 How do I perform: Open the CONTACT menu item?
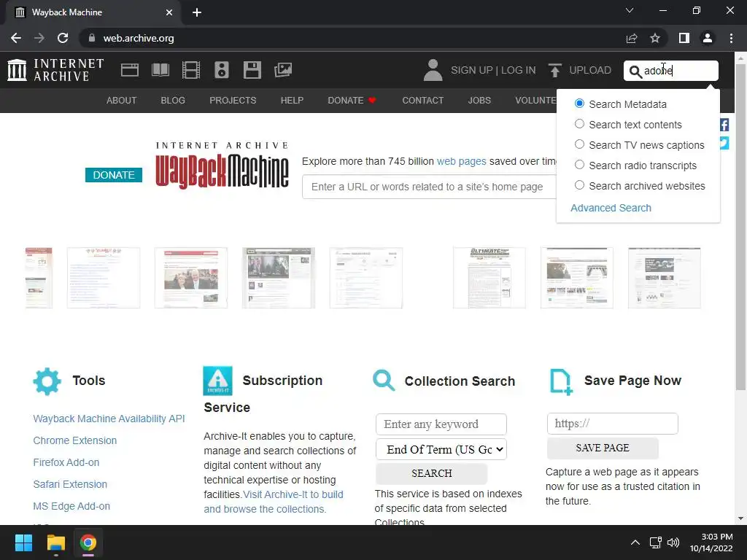pyautogui.click(x=422, y=101)
